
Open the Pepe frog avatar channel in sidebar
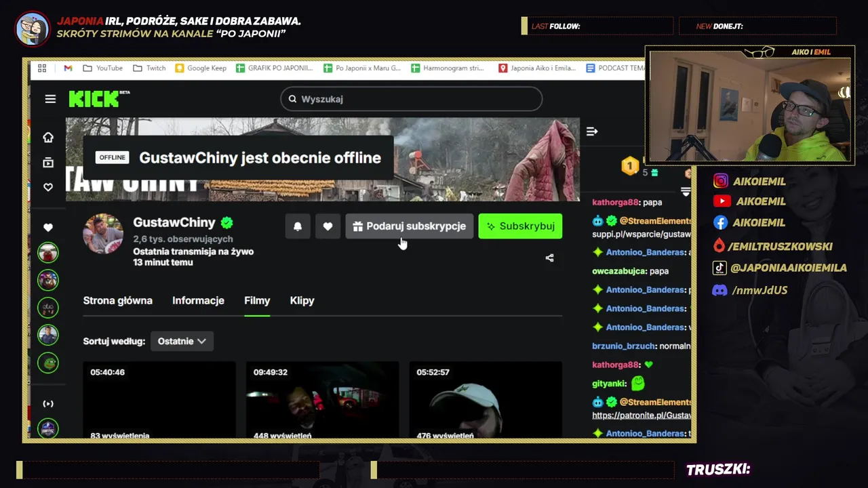(48, 363)
